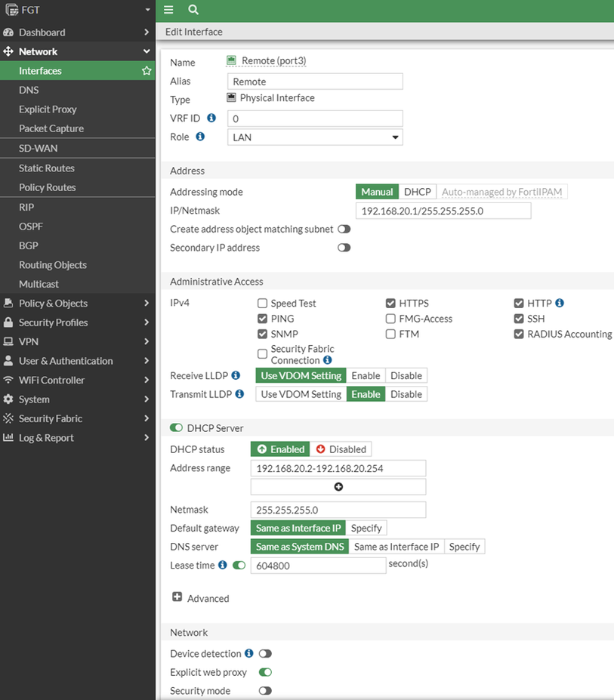Click the search magnifier icon

coord(193,10)
